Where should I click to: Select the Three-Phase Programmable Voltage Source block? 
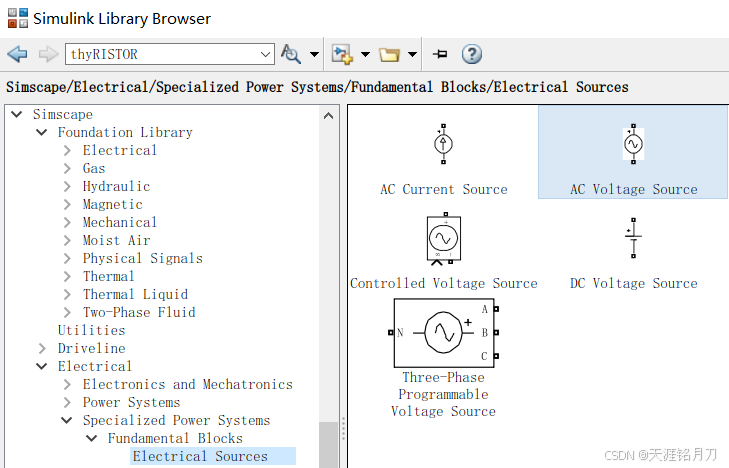coord(444,333)
